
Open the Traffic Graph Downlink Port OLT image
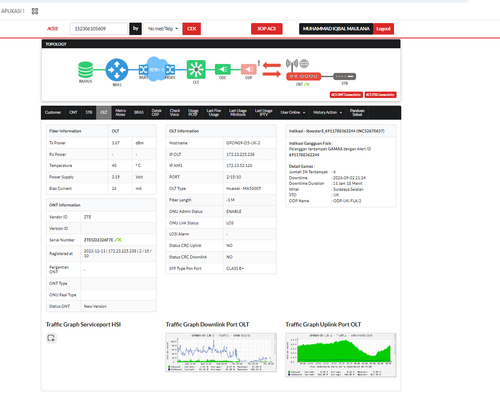[x=221, y=352]
